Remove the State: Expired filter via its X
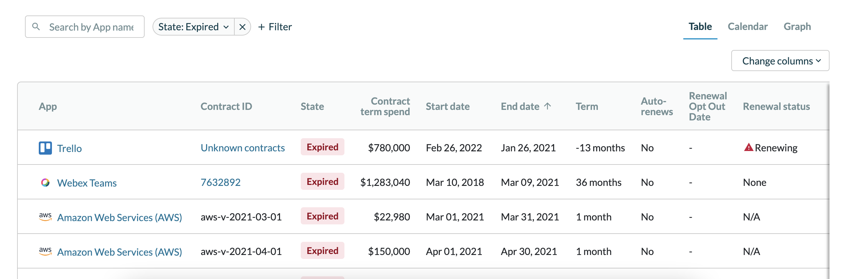 pos(242,27)
